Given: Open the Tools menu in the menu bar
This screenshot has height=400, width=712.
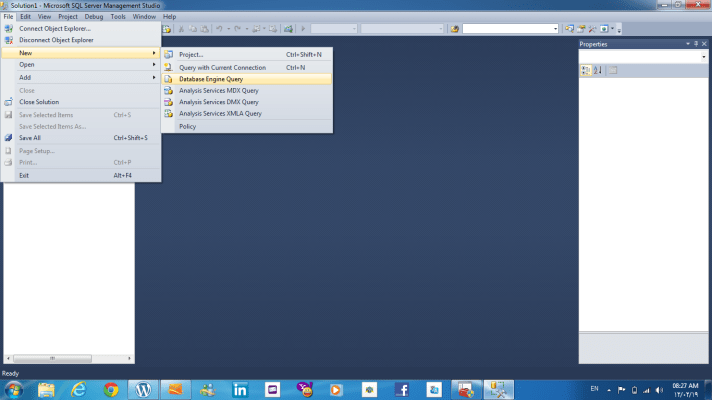Looking at the screenshot, I should tap(118, 17).
